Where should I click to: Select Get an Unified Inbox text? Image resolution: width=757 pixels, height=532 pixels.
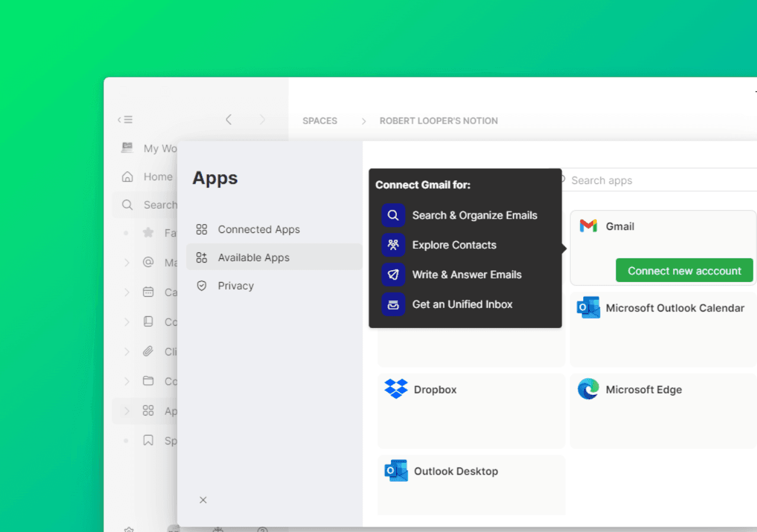tap(462, 304)
